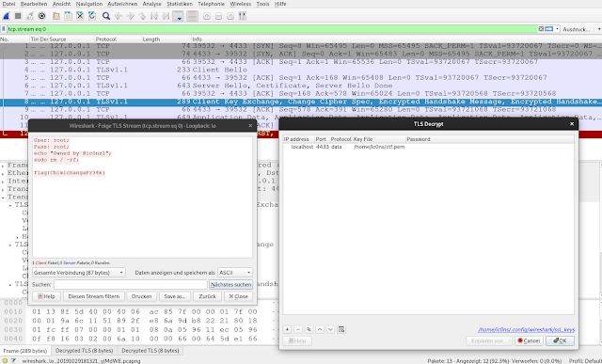Expand display filter history dropdown arrow

557,29
